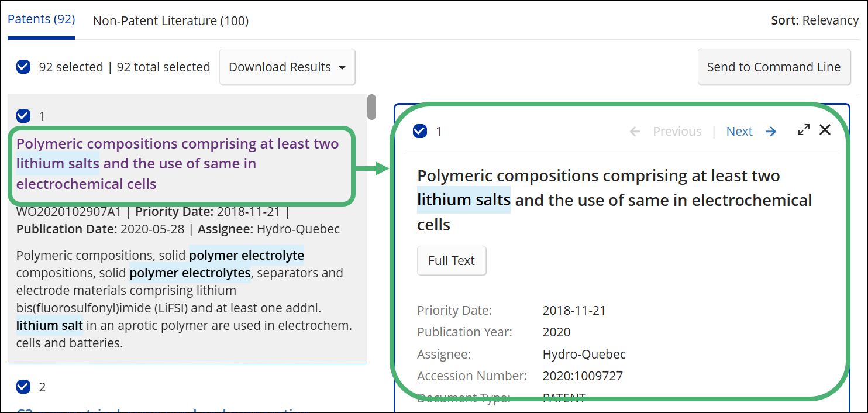Open the Polymeric compositions patent title link

(x=178, y=164)
